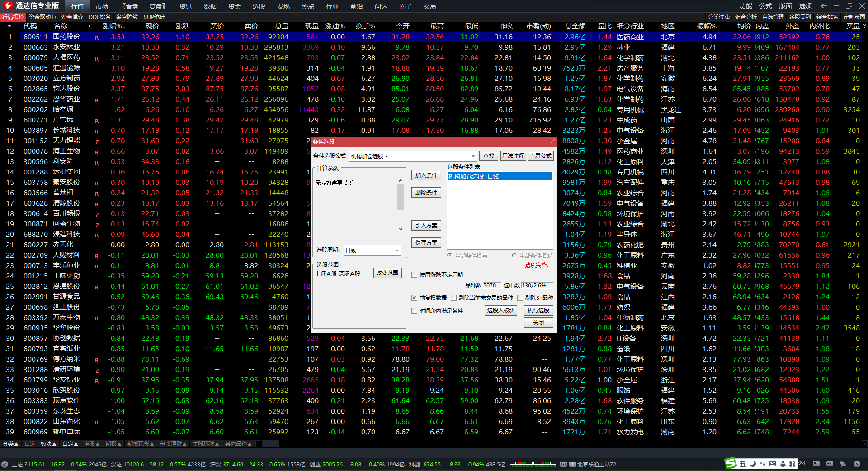Click the monitor chart icon in status bar
Image resolution: width=868 pixels, height=471 pixels.
coord(830,464)
